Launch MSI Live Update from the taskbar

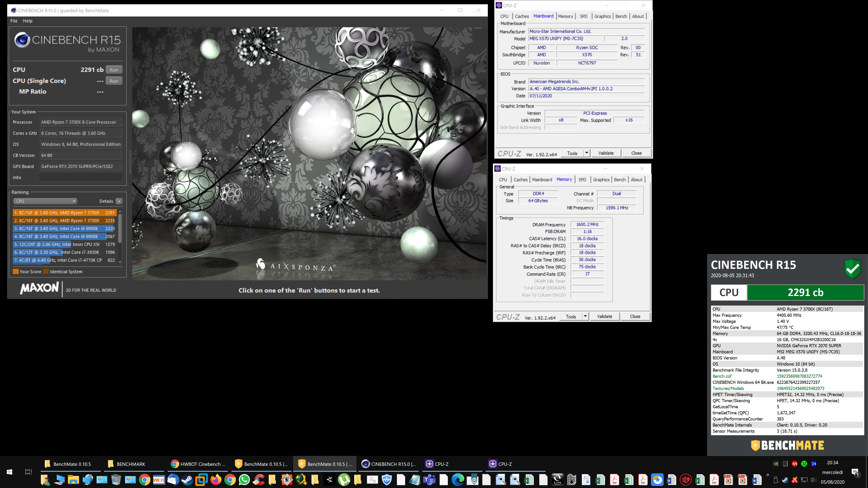[557, 480]
